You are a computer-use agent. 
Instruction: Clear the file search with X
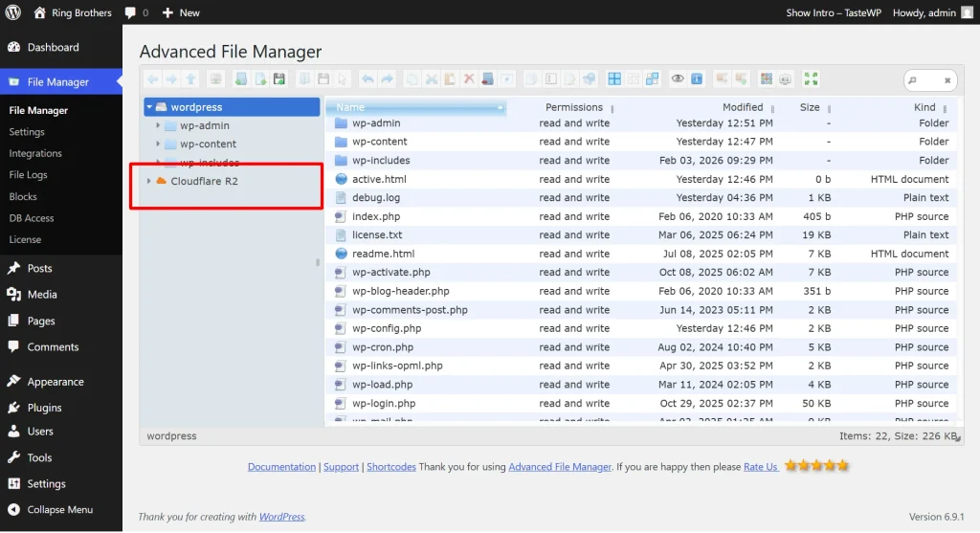(947, 80)
